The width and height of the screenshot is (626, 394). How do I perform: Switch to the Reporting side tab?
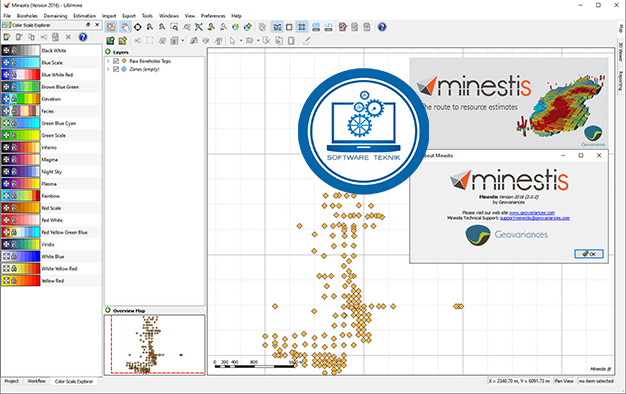click(x=621, y=81)
